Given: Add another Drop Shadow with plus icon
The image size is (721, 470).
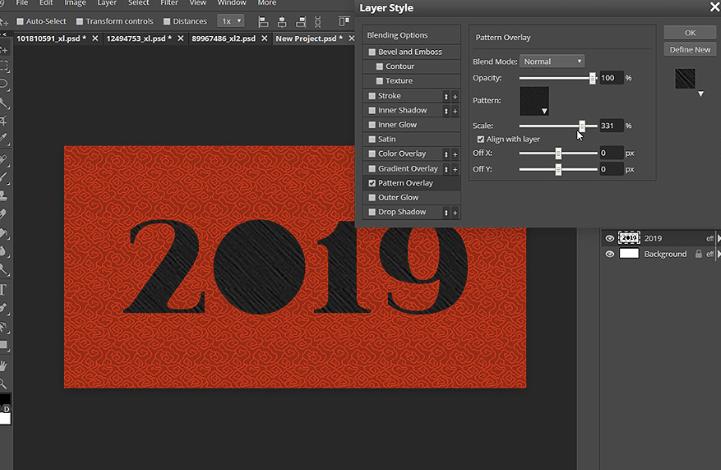Looking at the screenshot, I should click(x=455, y=212).
